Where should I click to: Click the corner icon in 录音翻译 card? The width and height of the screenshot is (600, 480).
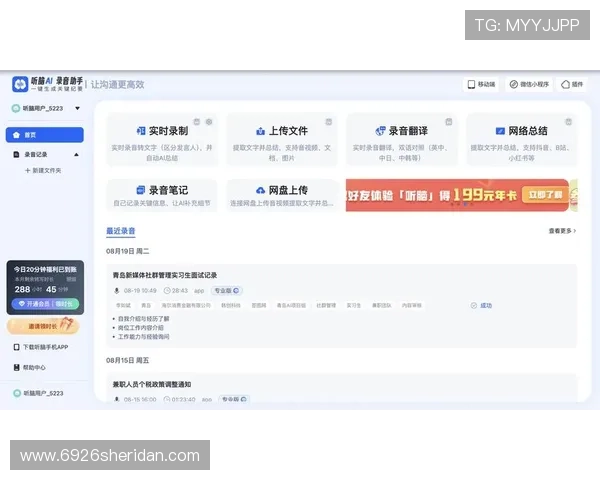[449, 122]
